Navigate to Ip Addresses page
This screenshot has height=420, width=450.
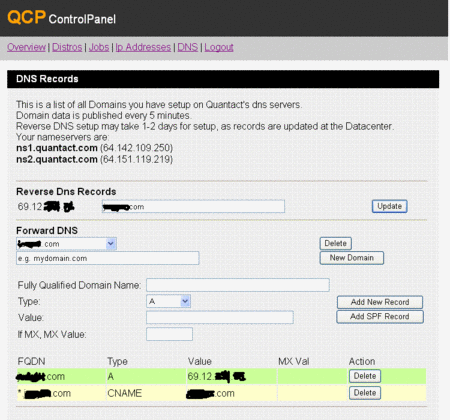[x=143, y=47]
